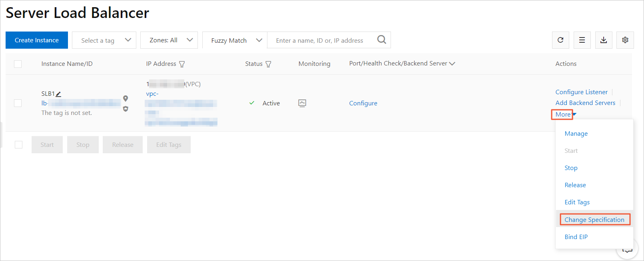Expand Port/Health Check/Backend Server chevron
644x261 pixels.
452,64
